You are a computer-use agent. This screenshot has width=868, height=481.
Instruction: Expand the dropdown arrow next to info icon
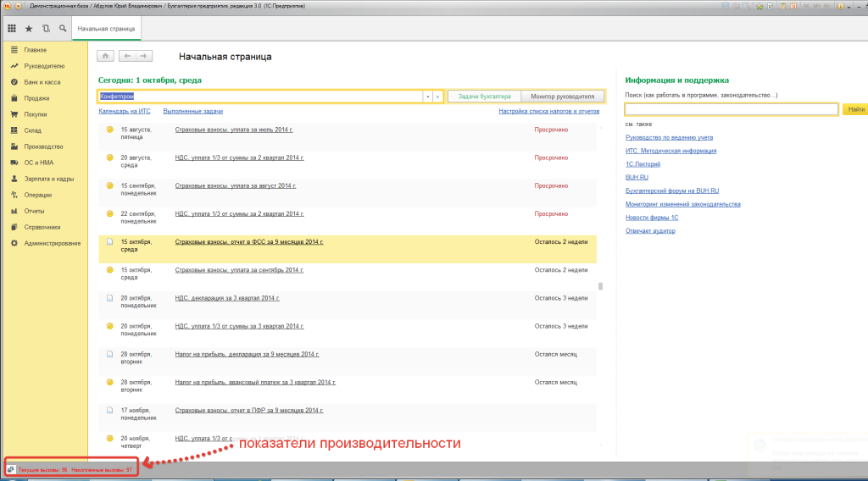(849, 7)
